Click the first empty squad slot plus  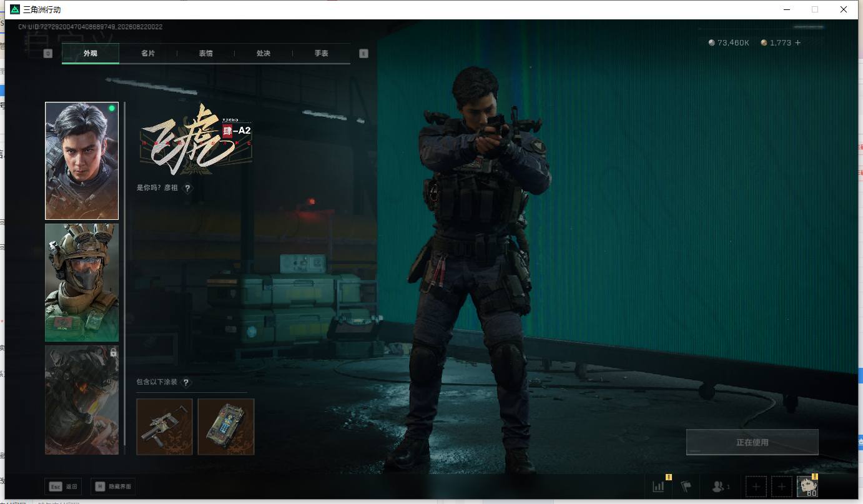(x=756, y=486)
